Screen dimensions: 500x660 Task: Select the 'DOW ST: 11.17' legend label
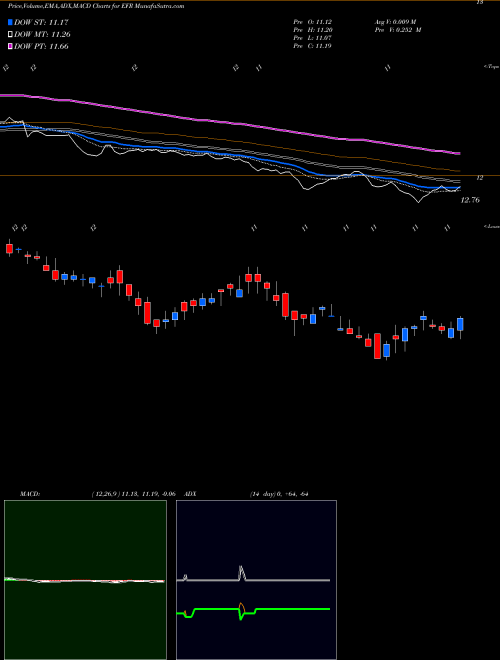(x=42, y=22)
